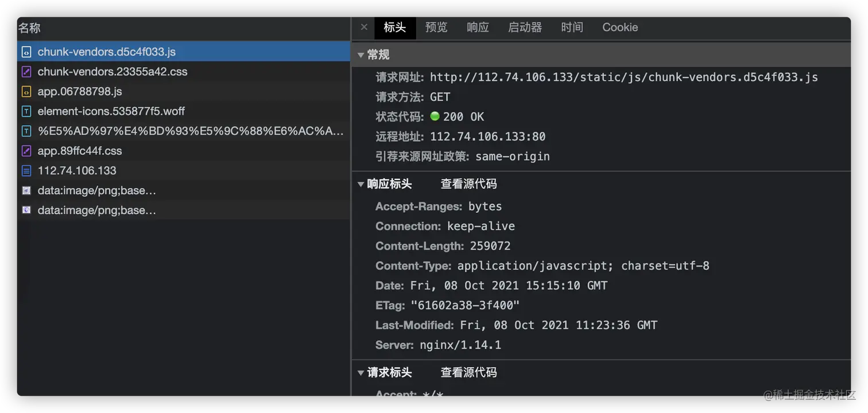Click the CSS icon beside chunk-vendors.23355a42.css

point(26,72)
